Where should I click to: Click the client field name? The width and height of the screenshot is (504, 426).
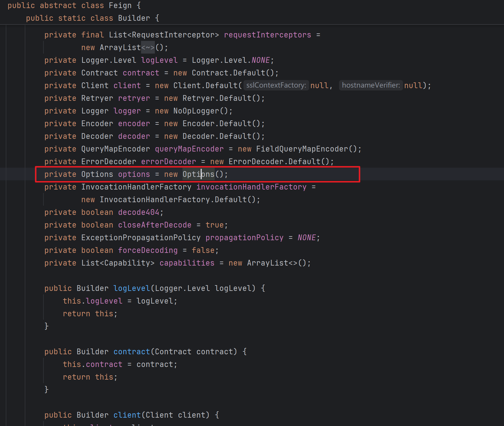coord(127,86)
